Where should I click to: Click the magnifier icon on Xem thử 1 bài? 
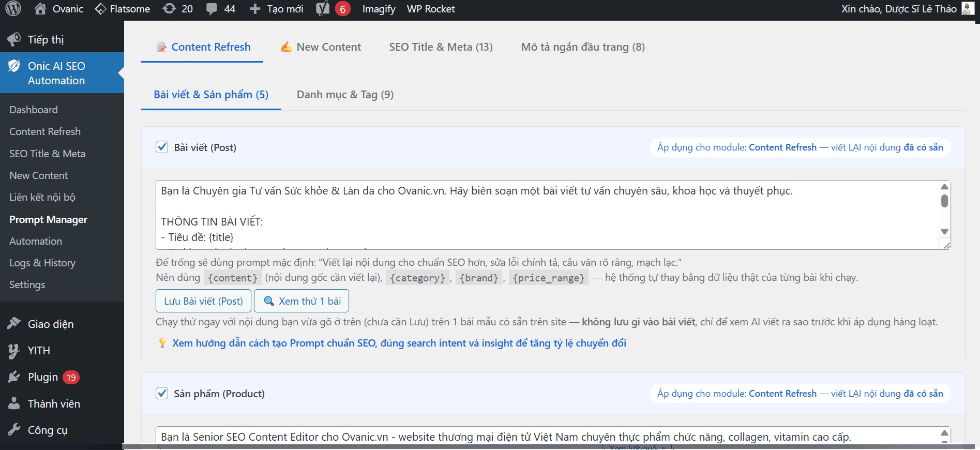pos(269,301)
